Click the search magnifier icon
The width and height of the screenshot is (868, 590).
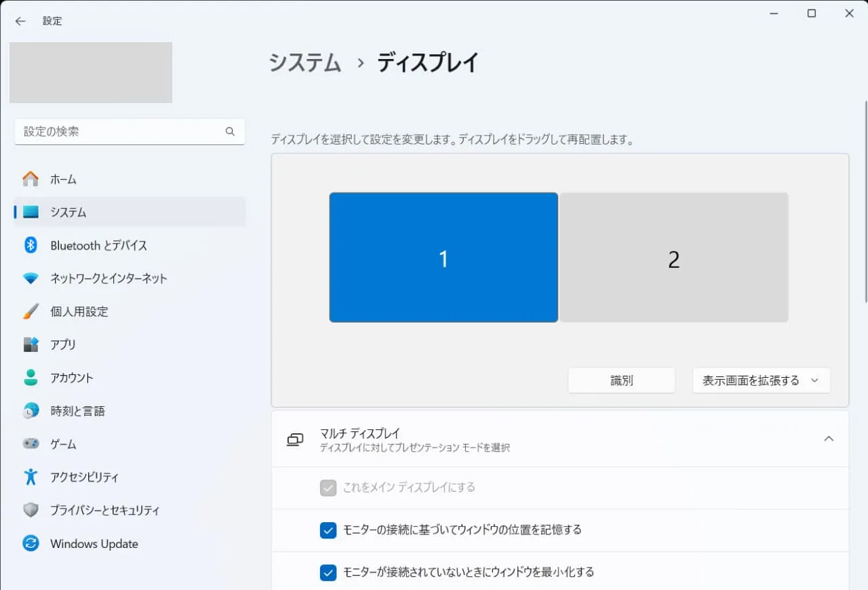click(230, 132)
